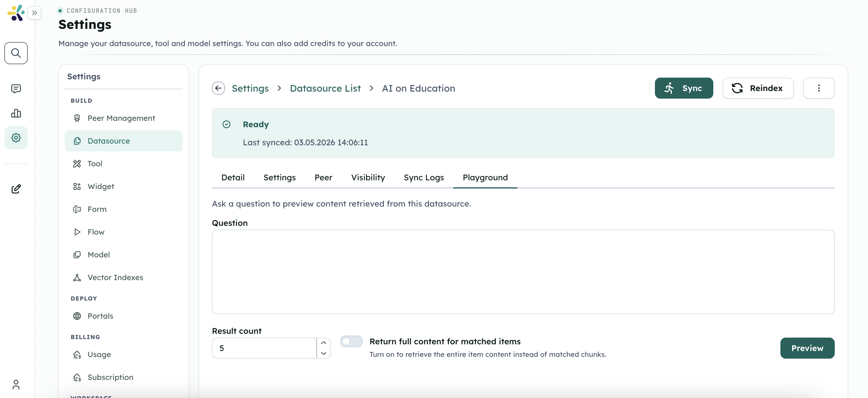Click the Peer Management robot icon
This screenshot has height=398, width=868.
[x=77, y=118]
